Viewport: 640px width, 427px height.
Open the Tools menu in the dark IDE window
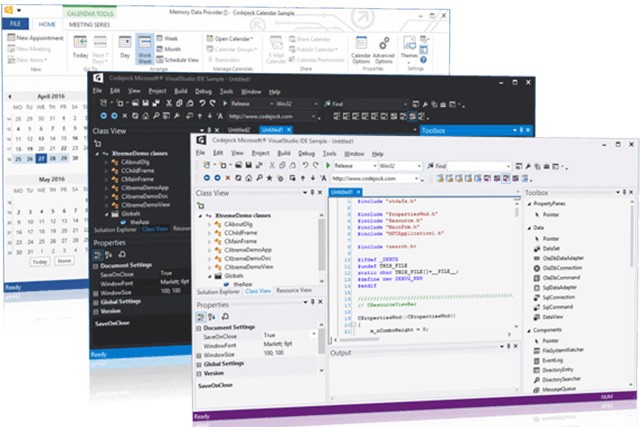click(227, 91)
